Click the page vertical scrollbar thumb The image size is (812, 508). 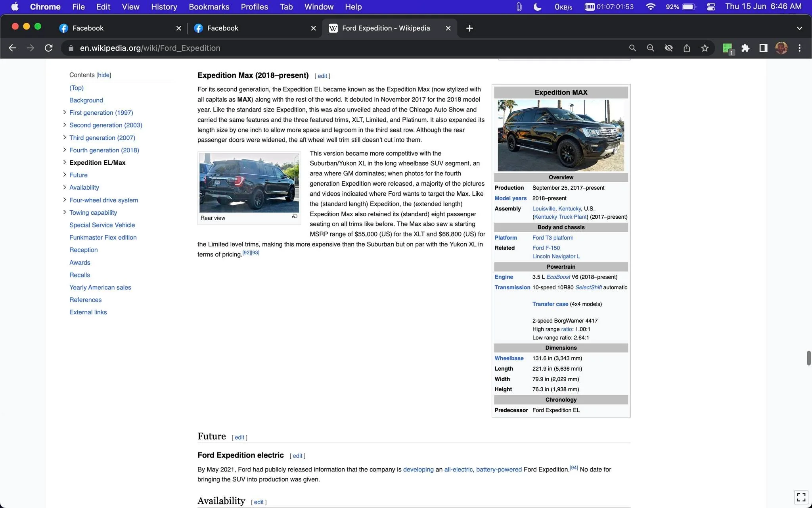click(809, 358)
